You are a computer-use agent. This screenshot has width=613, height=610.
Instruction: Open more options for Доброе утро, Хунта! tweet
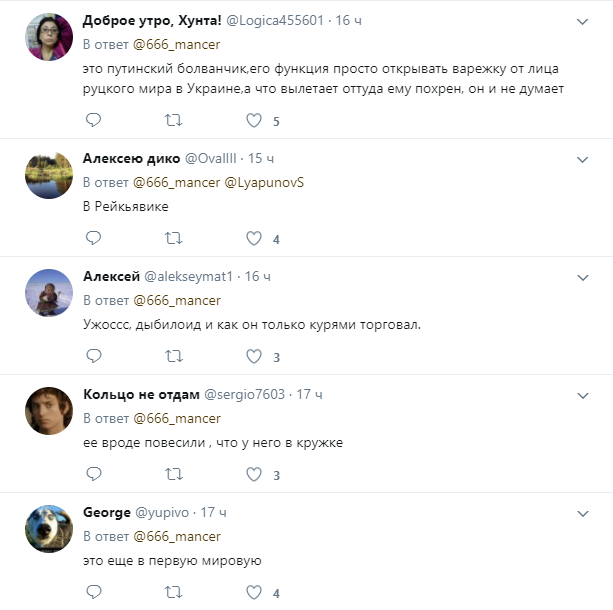pos(583,21)
